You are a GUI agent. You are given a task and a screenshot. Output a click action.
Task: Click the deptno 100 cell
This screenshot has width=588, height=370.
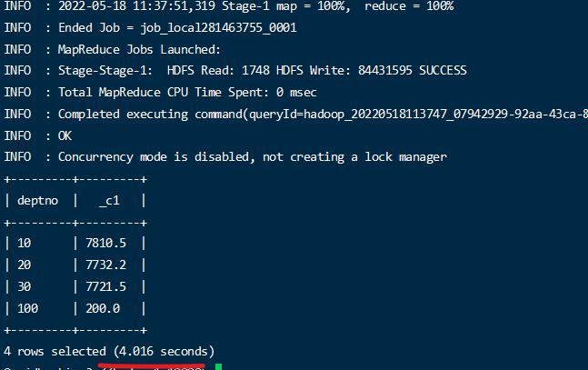tap(27, 308)
